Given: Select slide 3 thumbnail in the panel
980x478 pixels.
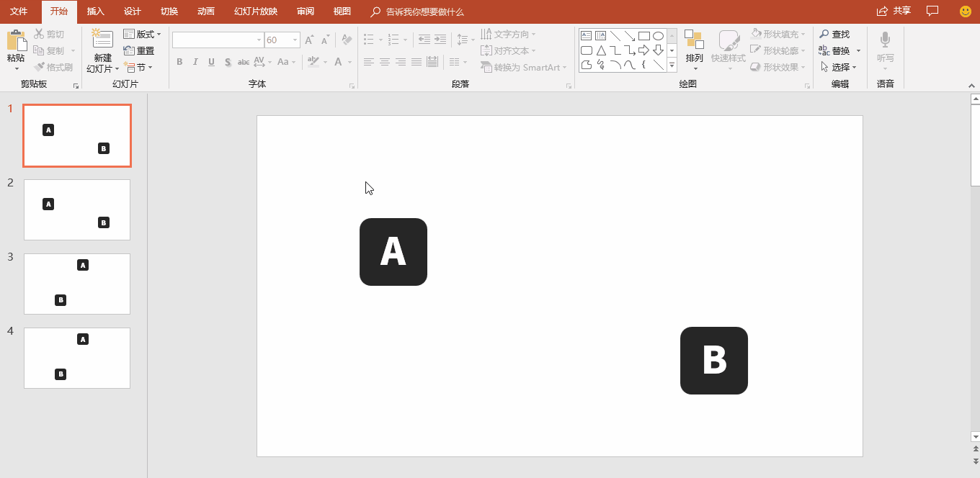Looking at the screenshot, I should click(77, 284).
